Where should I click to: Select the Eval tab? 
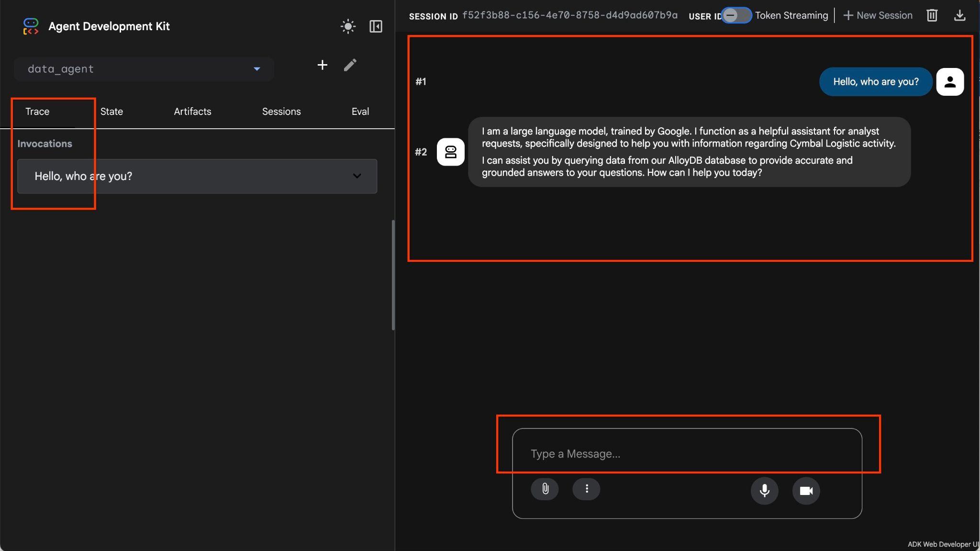click(360, 112)
